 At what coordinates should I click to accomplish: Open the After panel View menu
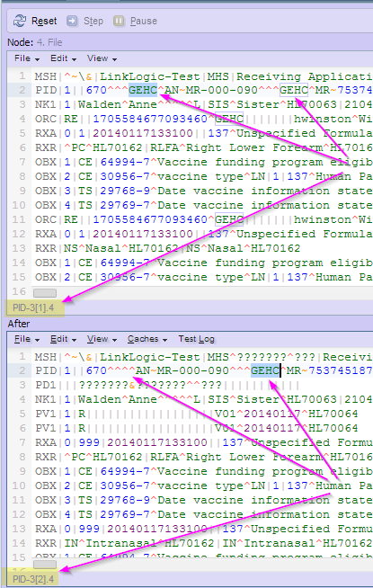pyautogui.click(x=102, y=339)
